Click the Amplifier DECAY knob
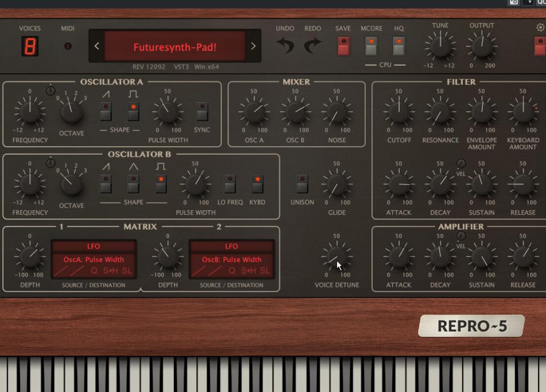 [x=441, y=256]
